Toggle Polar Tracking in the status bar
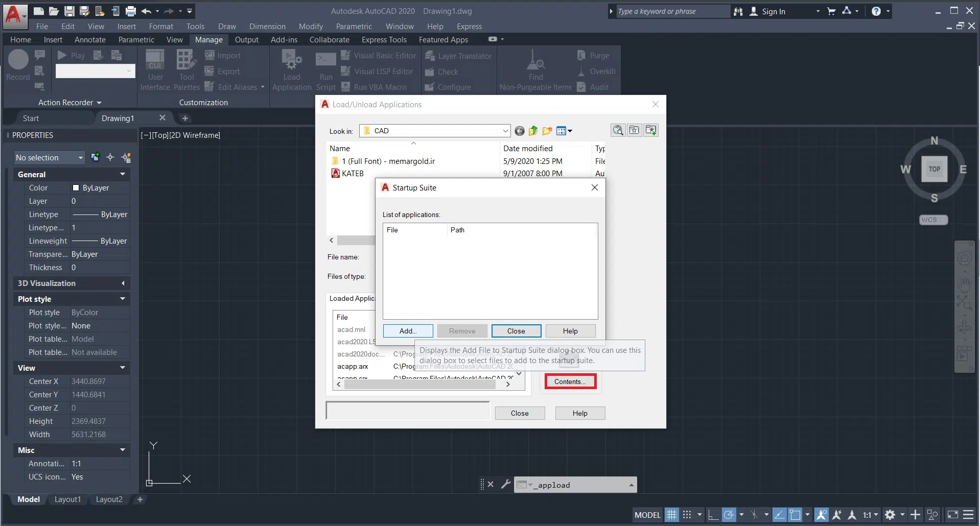Viewport: 980px width, 526px height. tap(729, 515)
